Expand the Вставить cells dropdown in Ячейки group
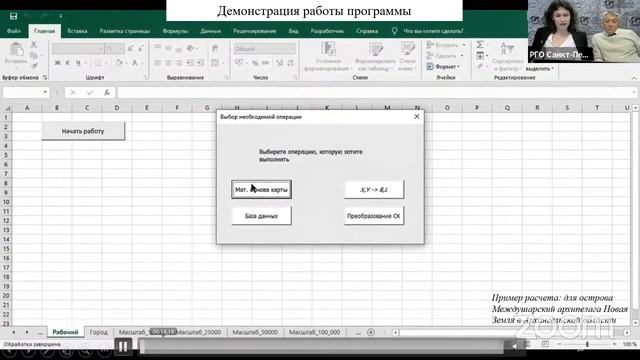Screen dimensions: 640x360 (x=464, y=45)
